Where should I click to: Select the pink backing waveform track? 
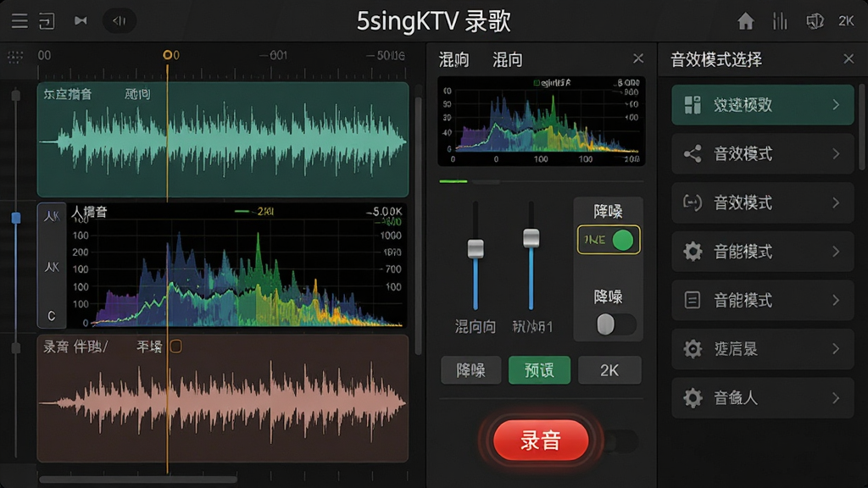click(x=223, y=398)
